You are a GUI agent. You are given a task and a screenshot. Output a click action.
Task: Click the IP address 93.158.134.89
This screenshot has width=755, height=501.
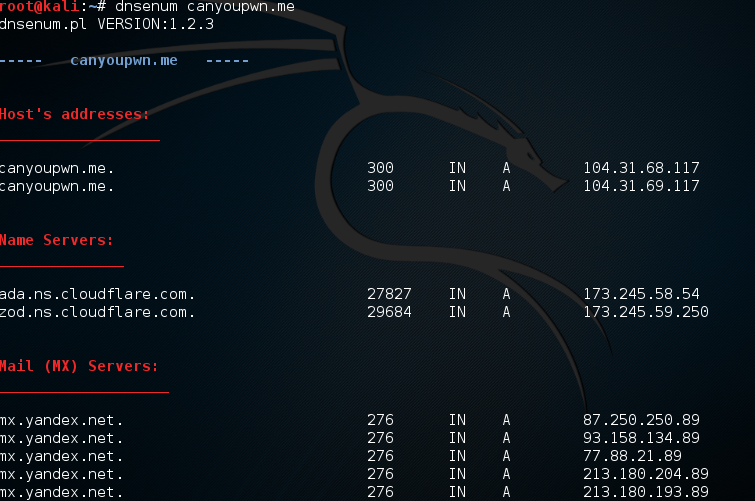click(x=641, y=438)
